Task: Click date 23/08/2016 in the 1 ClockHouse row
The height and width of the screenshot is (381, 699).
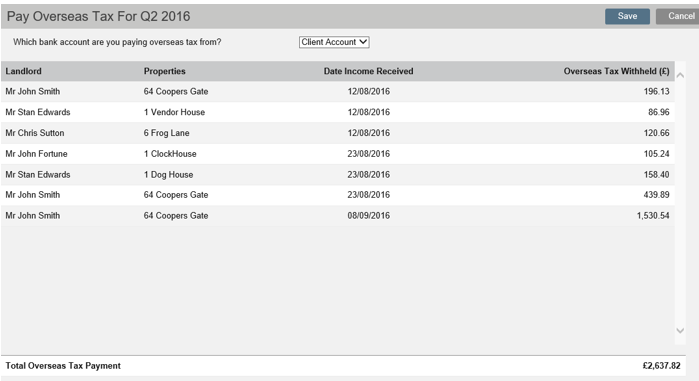Action: click(x=369, y=154)
